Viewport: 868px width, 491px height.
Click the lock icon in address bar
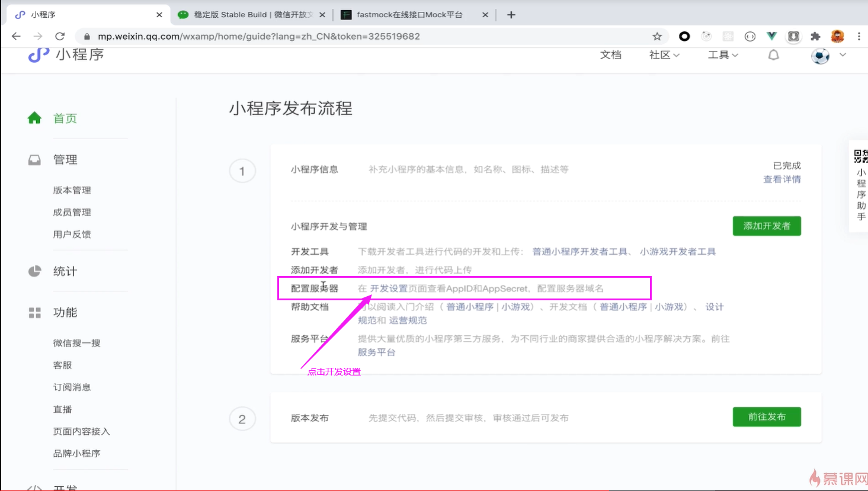[87, 36]
